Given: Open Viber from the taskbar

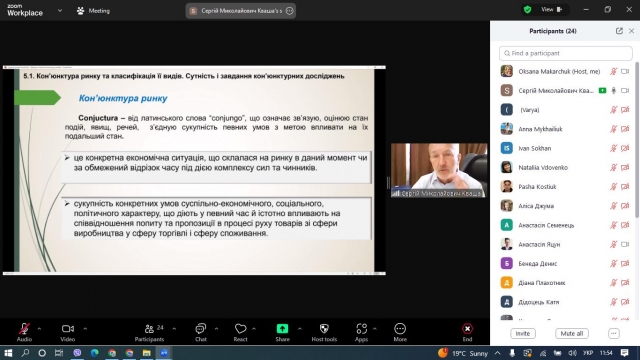Looking at the screenshot, I should click(77, 353).
